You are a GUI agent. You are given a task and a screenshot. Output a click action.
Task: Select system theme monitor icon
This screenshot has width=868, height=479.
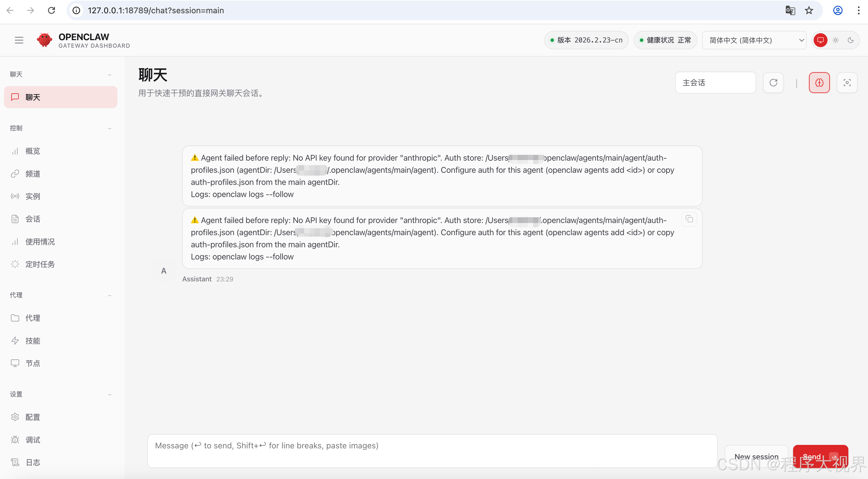tap(820, 40)
